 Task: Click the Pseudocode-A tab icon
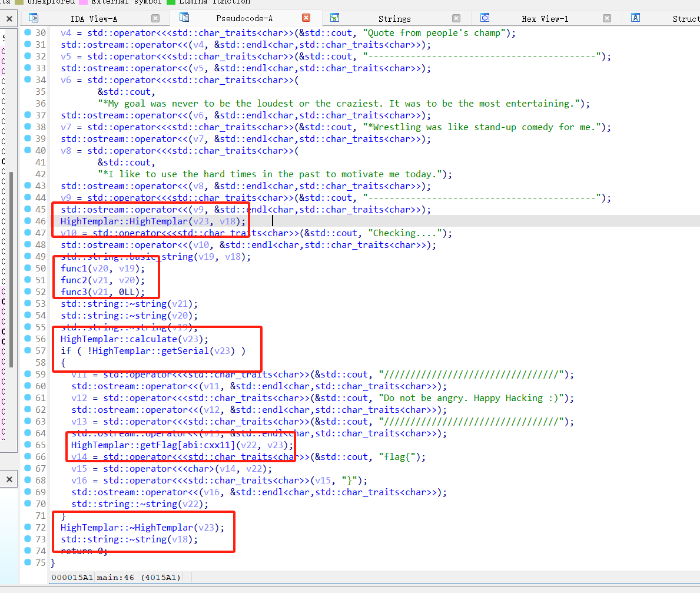pos(184,18)
